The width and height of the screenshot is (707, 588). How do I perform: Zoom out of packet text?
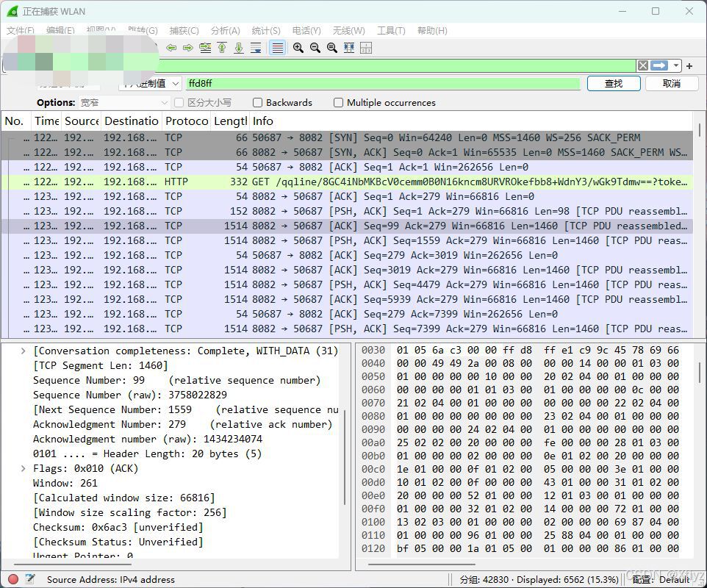coord(315,48)
